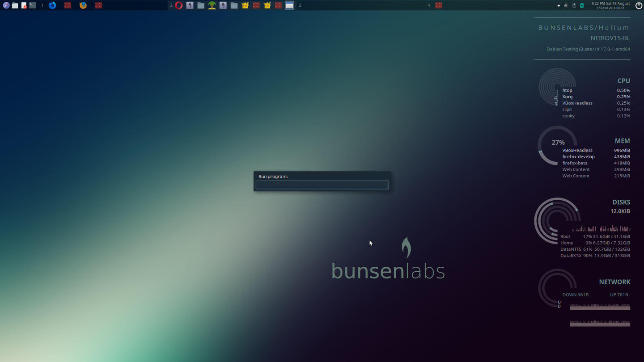Image resolution: width=644 pixels, height=362 pixels.
Task: Select flame icon right of palm tree
Action: coord(223,5)
